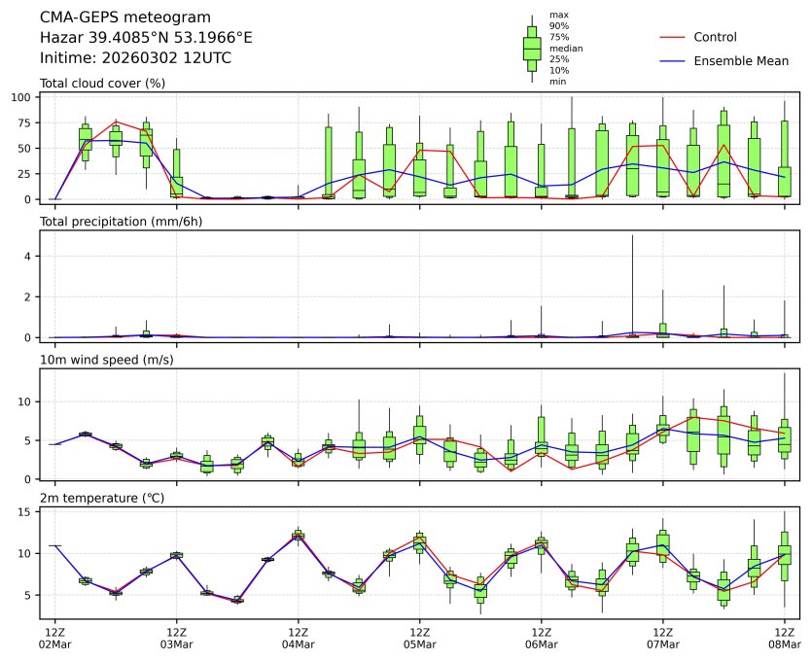The image size is (812, 661).
Task: Select the 'Control' legend label
Action: [715, 37]
